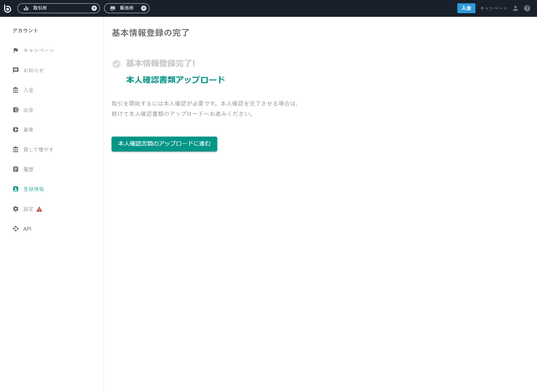Open 履歴 in the sidebar menu
Image resolution: width=537 pixels, height=392 pixels.
(x=28, y=169)
